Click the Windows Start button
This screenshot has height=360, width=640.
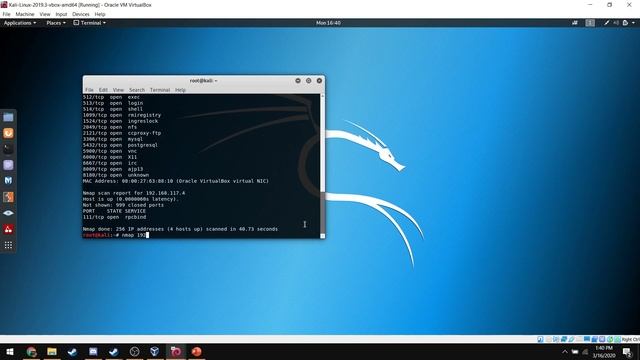coord(10,352)
